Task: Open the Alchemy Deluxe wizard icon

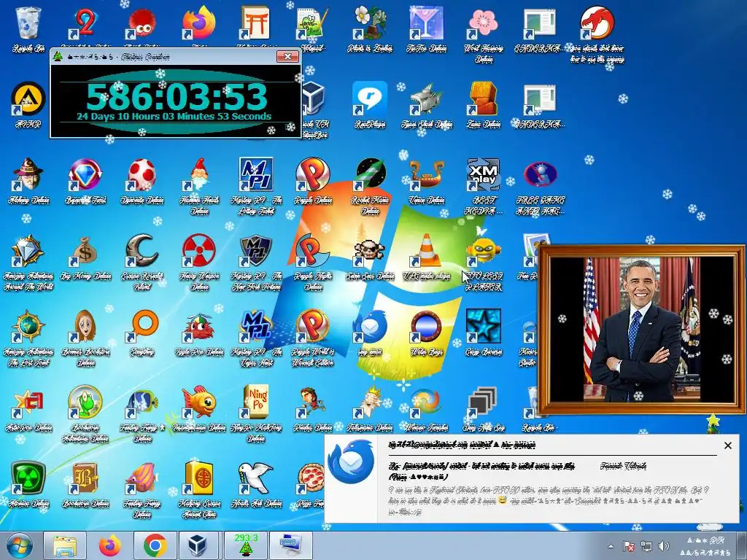Action: [x=28, y=175]
